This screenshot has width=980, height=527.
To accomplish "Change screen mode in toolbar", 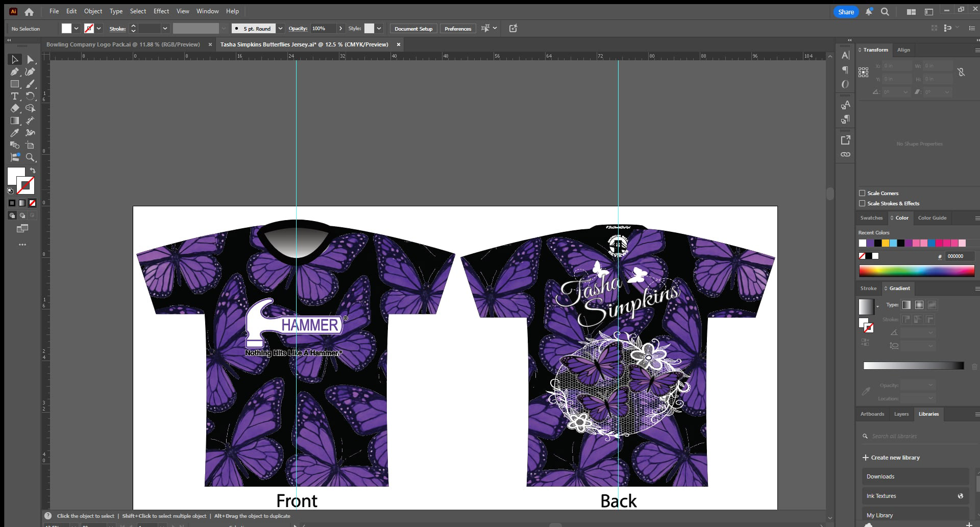I will pos(22,228).
